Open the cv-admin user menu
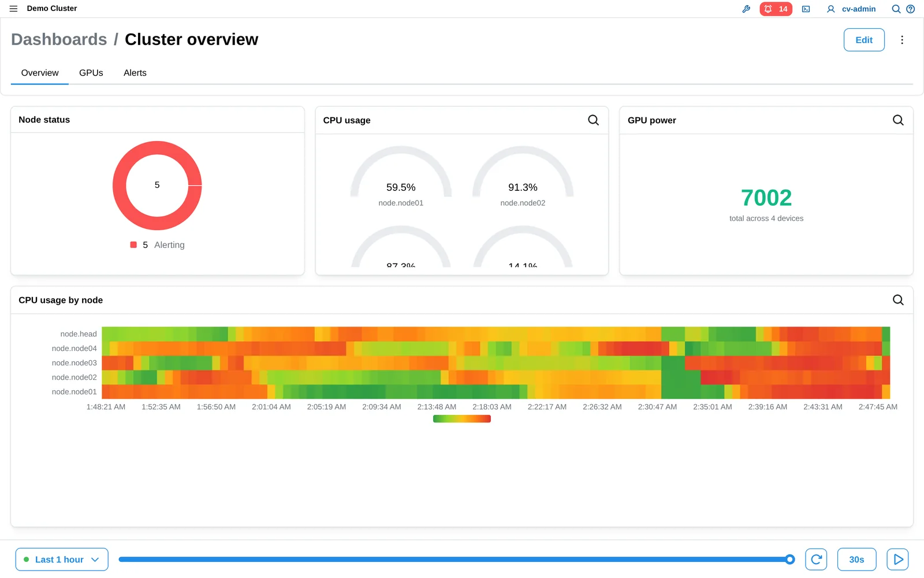Viewport: 924px width, 578px height. coord(851,9)
